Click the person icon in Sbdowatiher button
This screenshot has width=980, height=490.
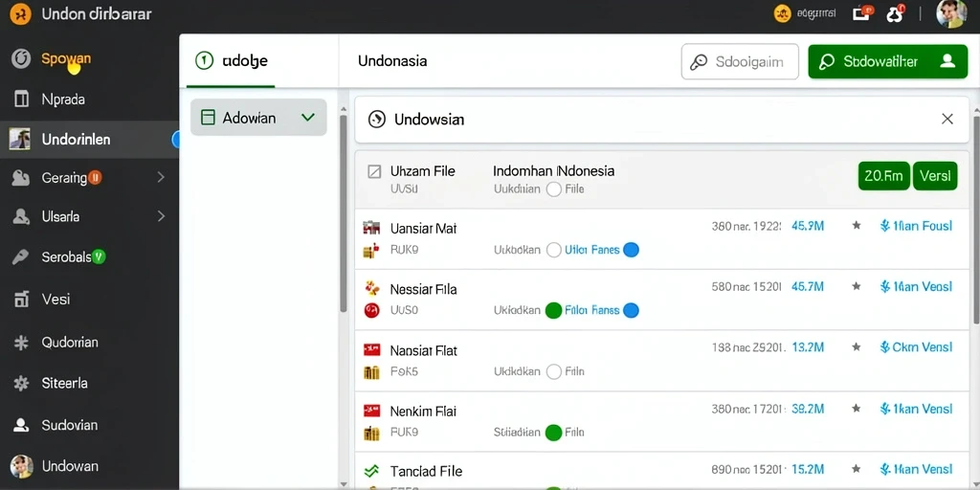(x=947, y=61)
